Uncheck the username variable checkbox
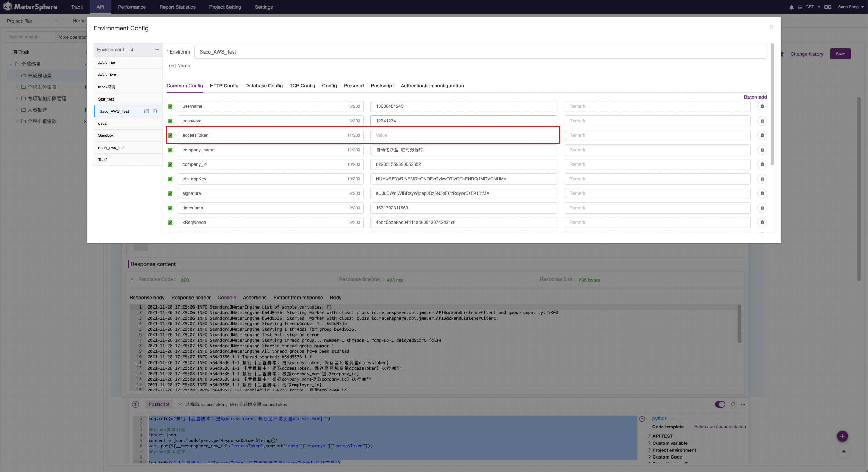The height and width of the screenshot is (472, 868). point(170,106)
